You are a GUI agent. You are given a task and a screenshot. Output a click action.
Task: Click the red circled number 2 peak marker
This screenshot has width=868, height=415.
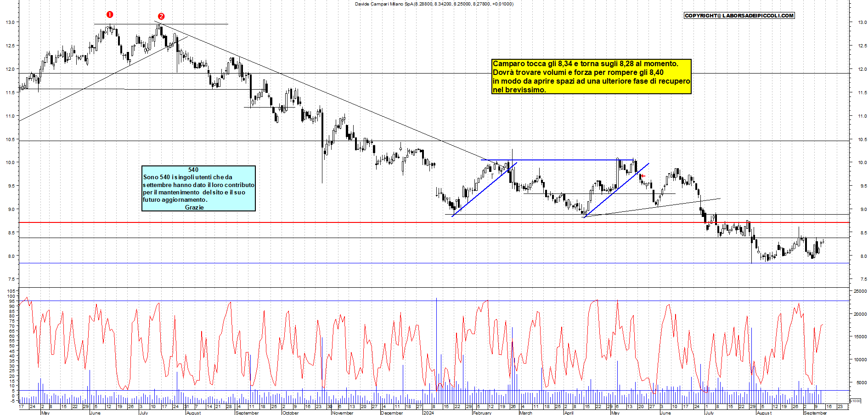coord(161,17)
